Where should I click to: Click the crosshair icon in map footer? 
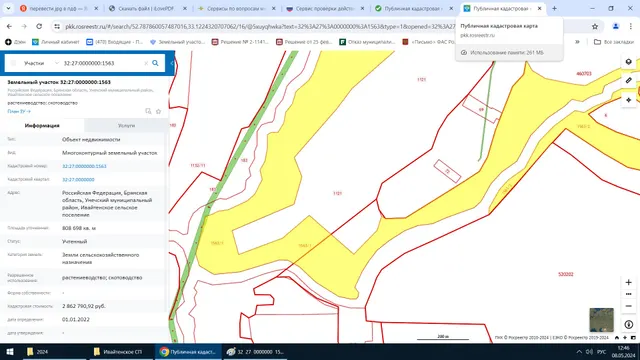click(625, 338)
